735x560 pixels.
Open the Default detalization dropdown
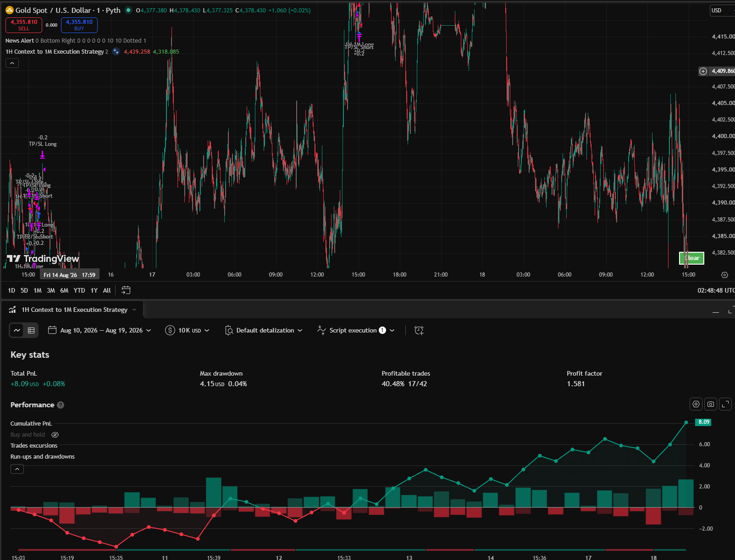click(264, 330)
